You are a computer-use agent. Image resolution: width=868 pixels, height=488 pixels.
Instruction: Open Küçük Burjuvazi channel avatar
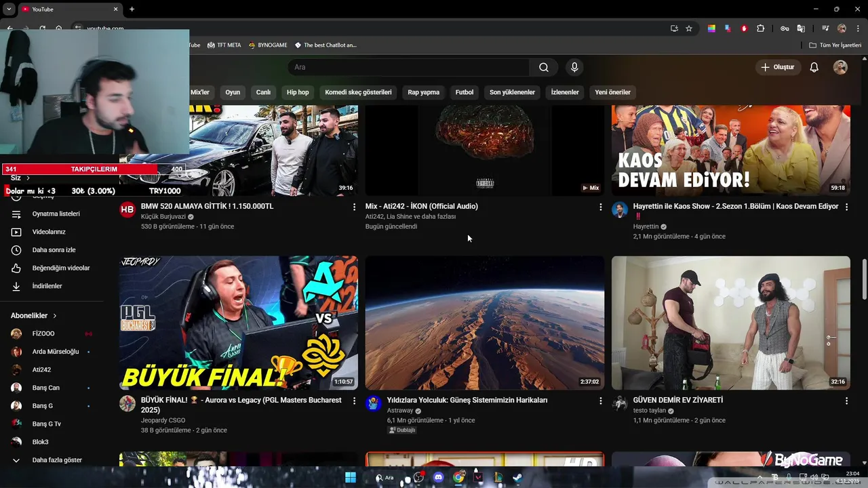pos(127,209)
